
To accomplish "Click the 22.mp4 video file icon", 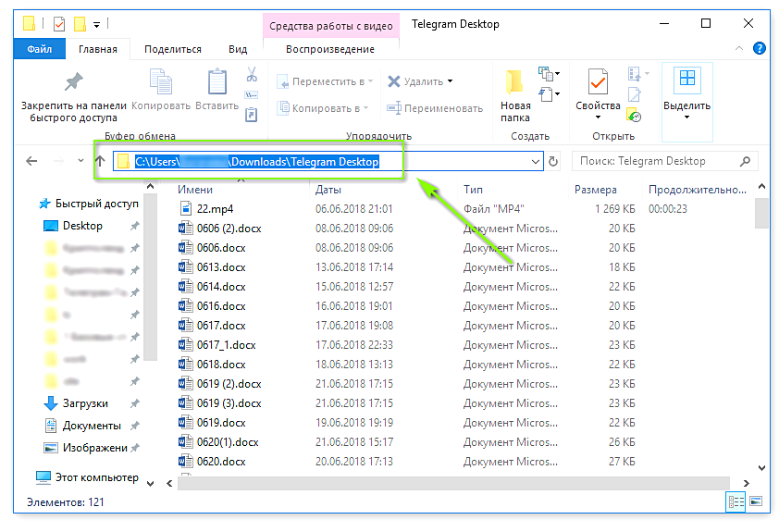I will [x=185, y=208].
